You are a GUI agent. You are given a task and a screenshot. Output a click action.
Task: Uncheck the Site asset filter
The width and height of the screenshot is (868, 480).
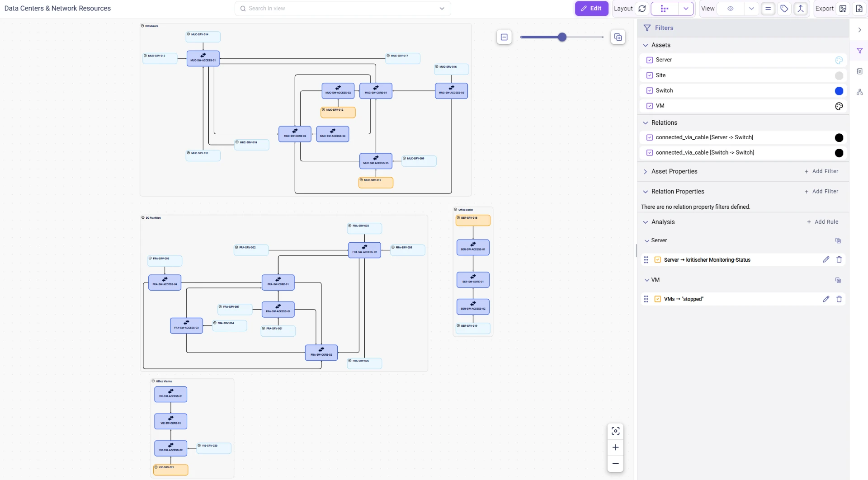click(x=650, y=75)
